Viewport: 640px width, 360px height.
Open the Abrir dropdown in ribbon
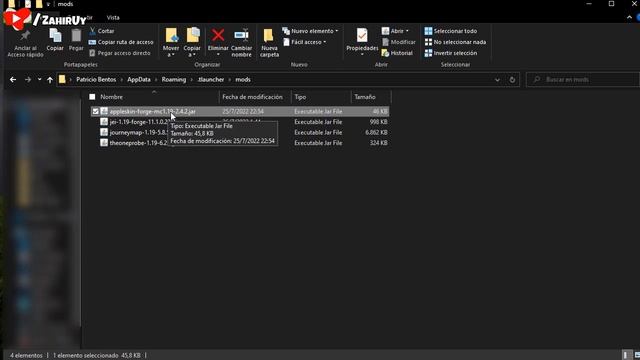(x=395, y=31)
